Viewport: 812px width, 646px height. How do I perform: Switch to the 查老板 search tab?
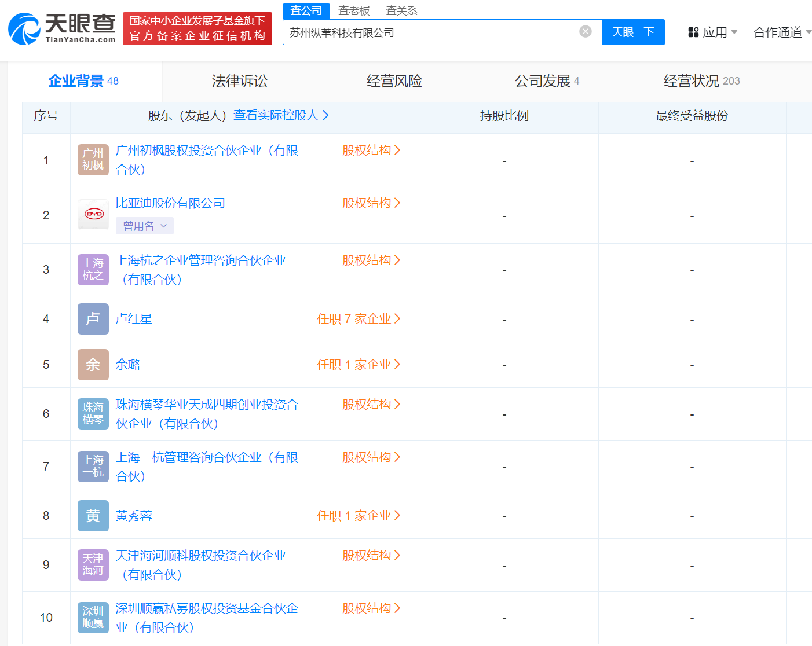[x=354, y=11]
